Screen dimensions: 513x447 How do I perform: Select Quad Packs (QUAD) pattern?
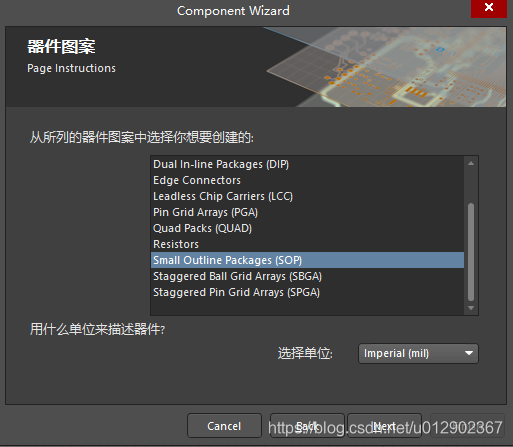tap(307, 228)
